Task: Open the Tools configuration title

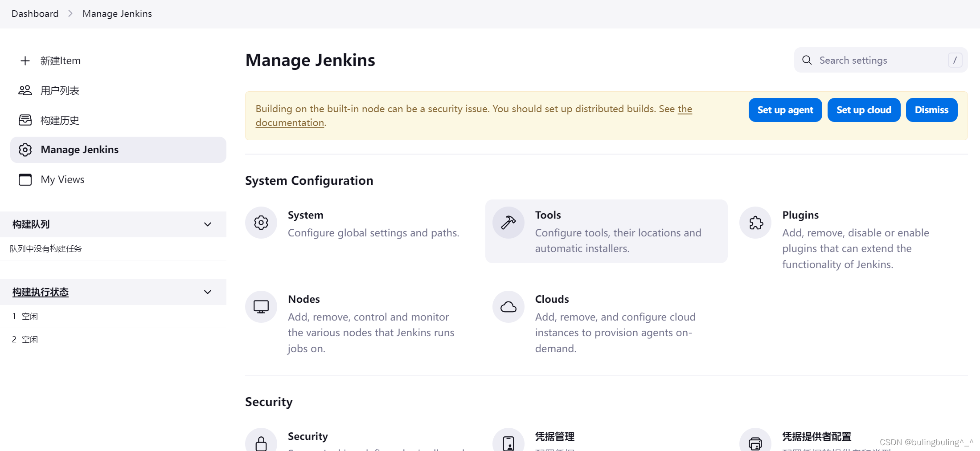Action: (548, 215)
